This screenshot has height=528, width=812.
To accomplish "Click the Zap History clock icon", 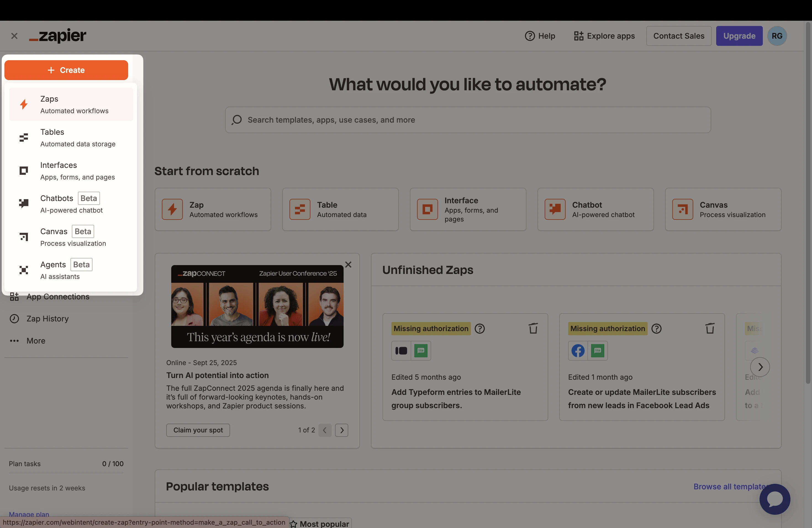I will point(14,319).
